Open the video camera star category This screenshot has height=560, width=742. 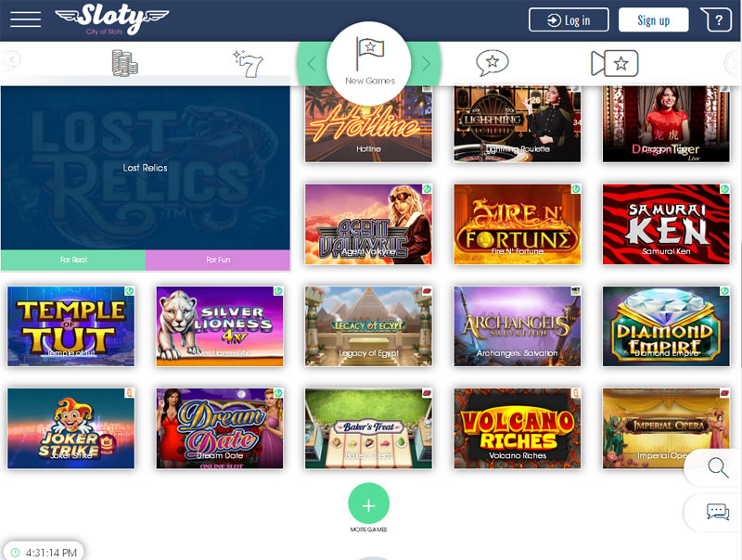[x=615, y=63]
